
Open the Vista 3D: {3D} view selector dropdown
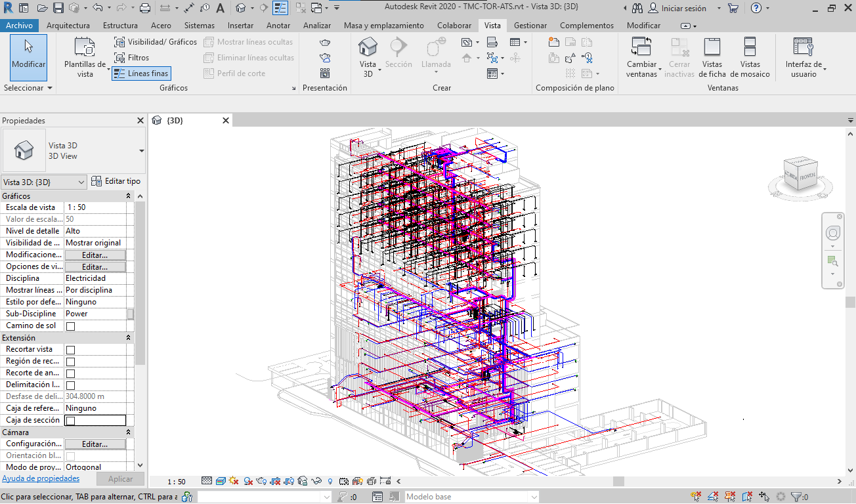44,182
